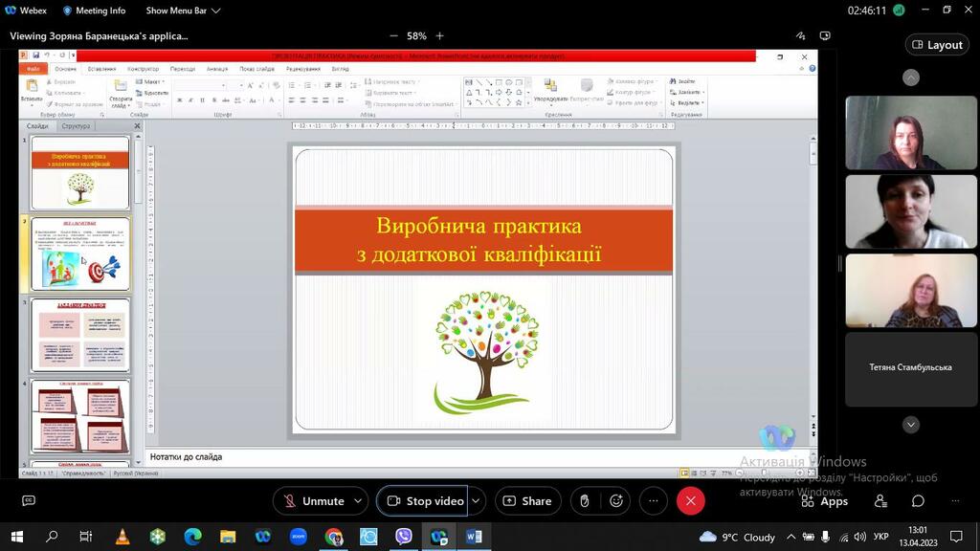Viewport: 980px width, 551px height.
Task: Open the chat bubble icon
Action: [x=918, y=501]
